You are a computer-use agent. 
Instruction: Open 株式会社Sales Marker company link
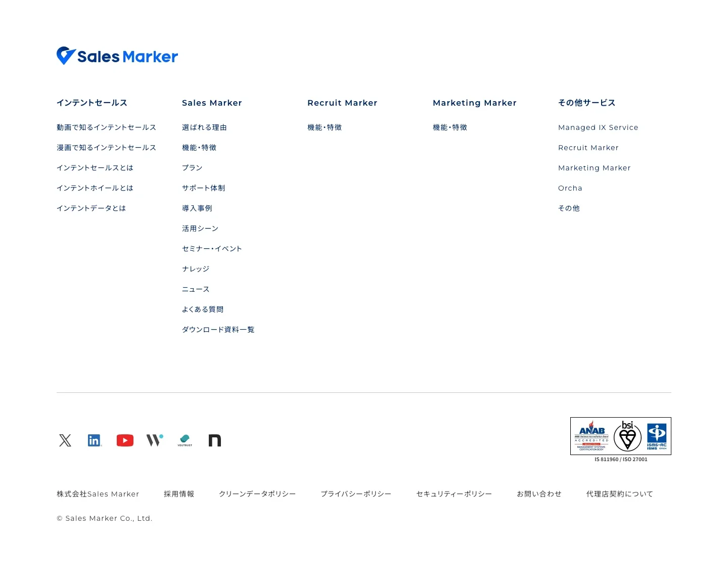pos(98,494)
